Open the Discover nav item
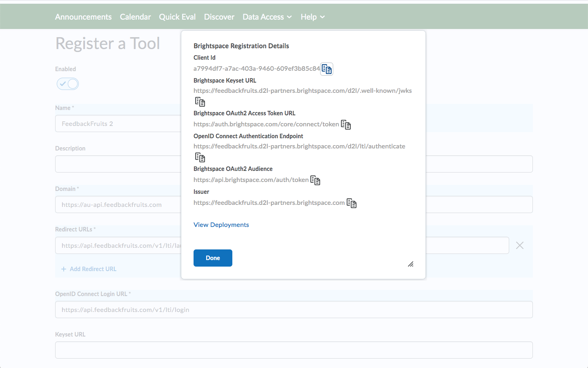This screenshot has height=368, width=588. point(219,17)
